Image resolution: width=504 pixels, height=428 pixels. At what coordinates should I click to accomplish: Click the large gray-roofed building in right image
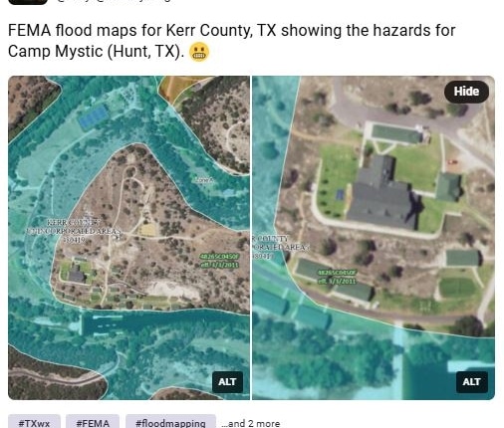point(383,195)
